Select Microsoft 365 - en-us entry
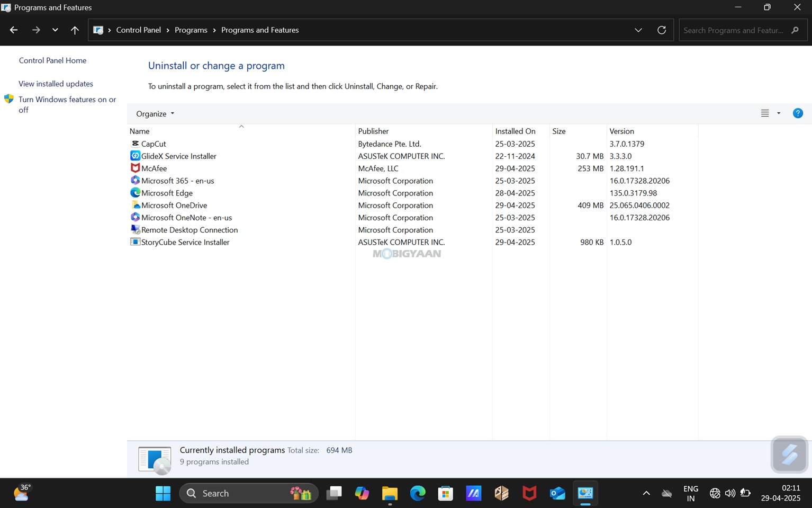 point(178,181)
